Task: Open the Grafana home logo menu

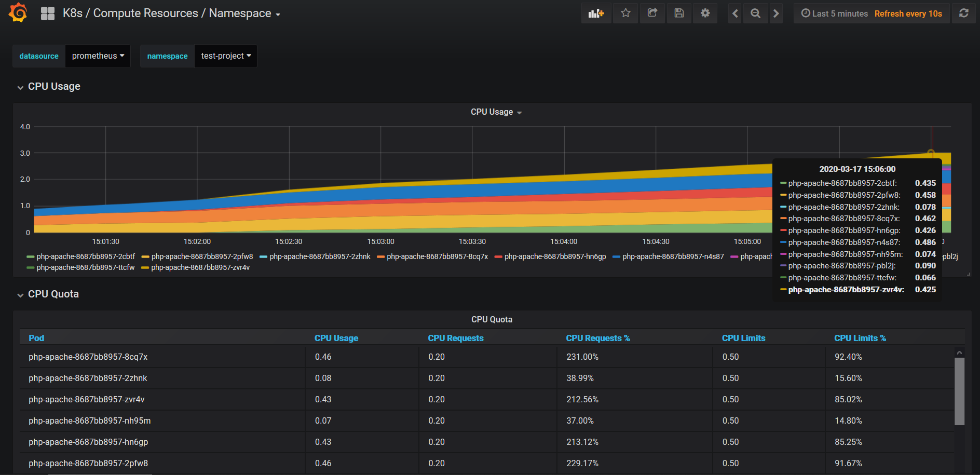Action: 18,13
